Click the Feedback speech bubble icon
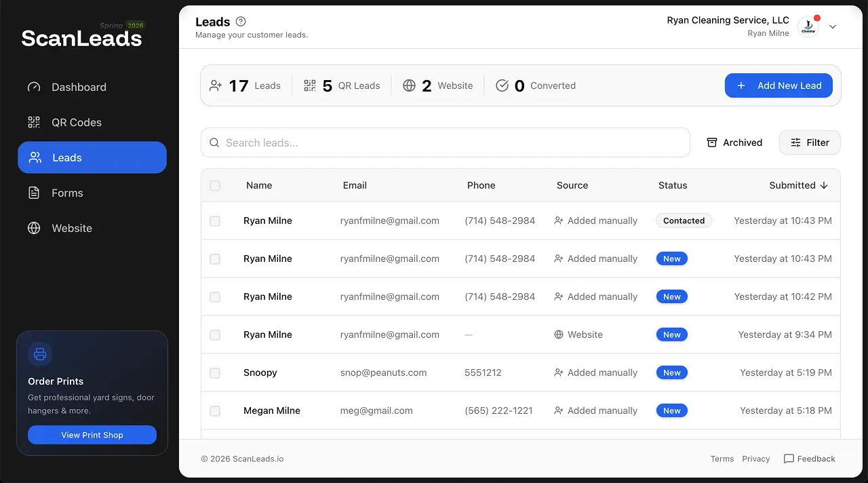 [789, 459]
